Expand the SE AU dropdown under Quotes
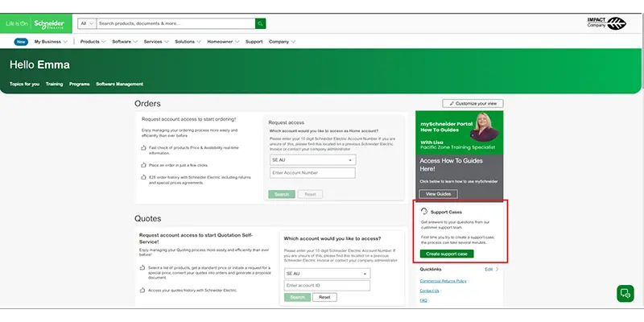Image resolution: width=644 pixels, height=322 pixels. (x=327, y=274)
